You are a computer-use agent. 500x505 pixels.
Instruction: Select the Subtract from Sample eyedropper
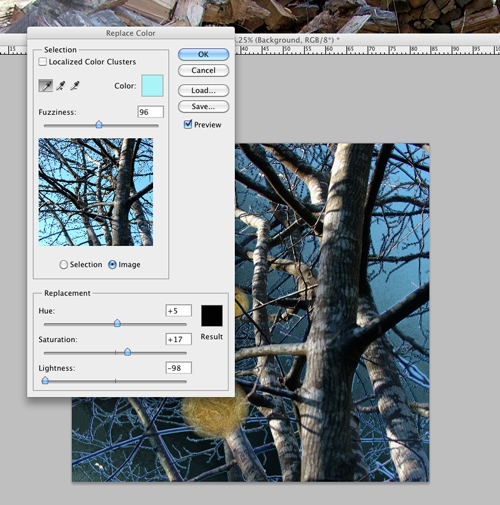coord(75,86)
